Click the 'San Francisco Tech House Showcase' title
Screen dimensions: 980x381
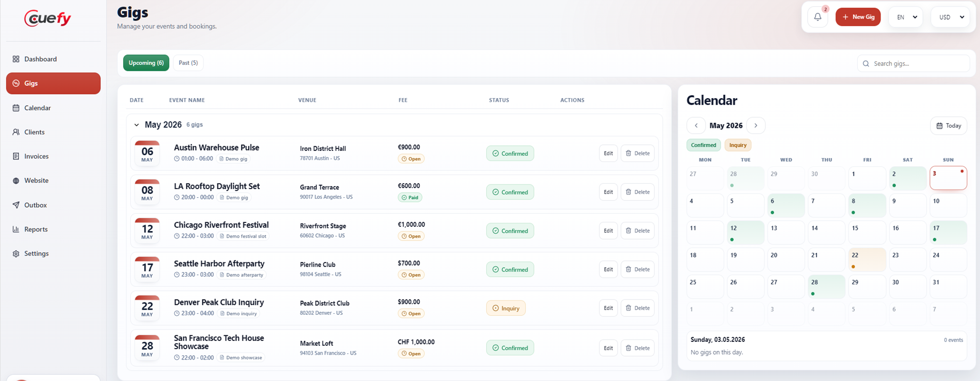click(x=219, y=342)
